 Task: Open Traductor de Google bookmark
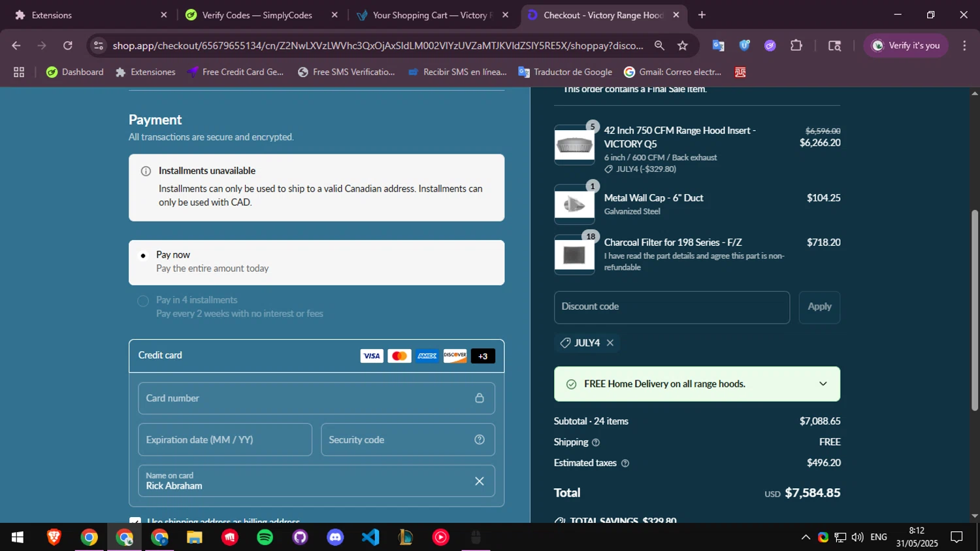pyautogui.click(x=565, y=72)
